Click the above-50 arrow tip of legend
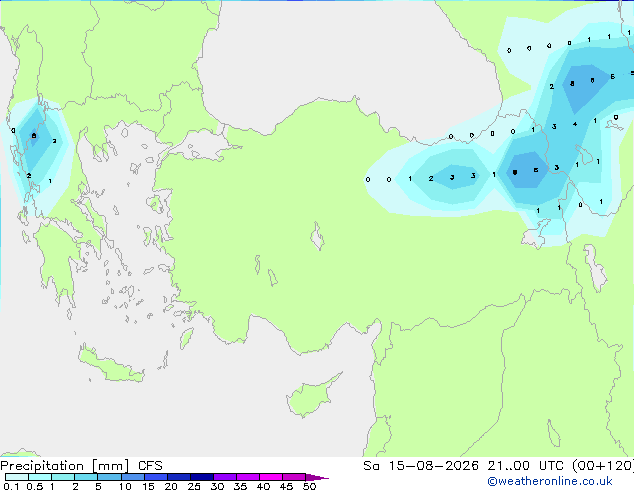This screenshot has width=634, height=490. point(317,477)
